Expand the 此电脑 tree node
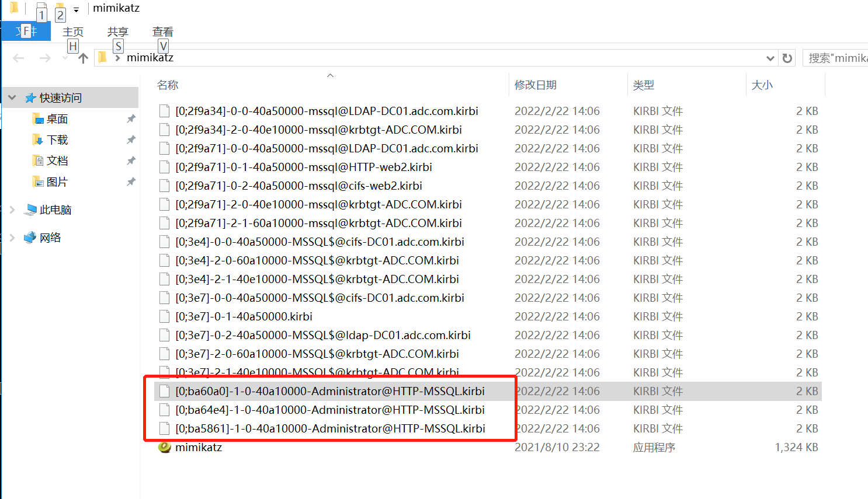 [x=12, y=210]
